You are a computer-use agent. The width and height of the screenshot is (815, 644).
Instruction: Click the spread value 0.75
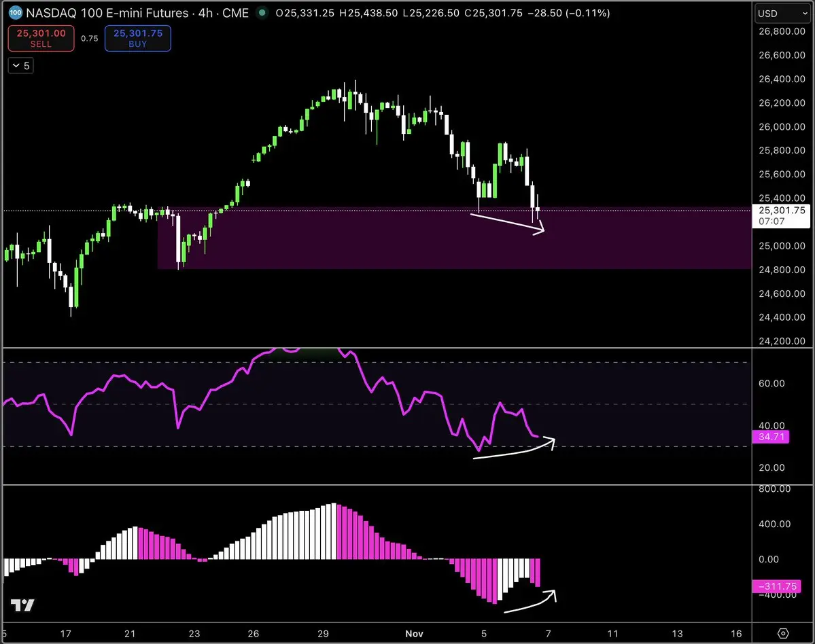(90, 39)
